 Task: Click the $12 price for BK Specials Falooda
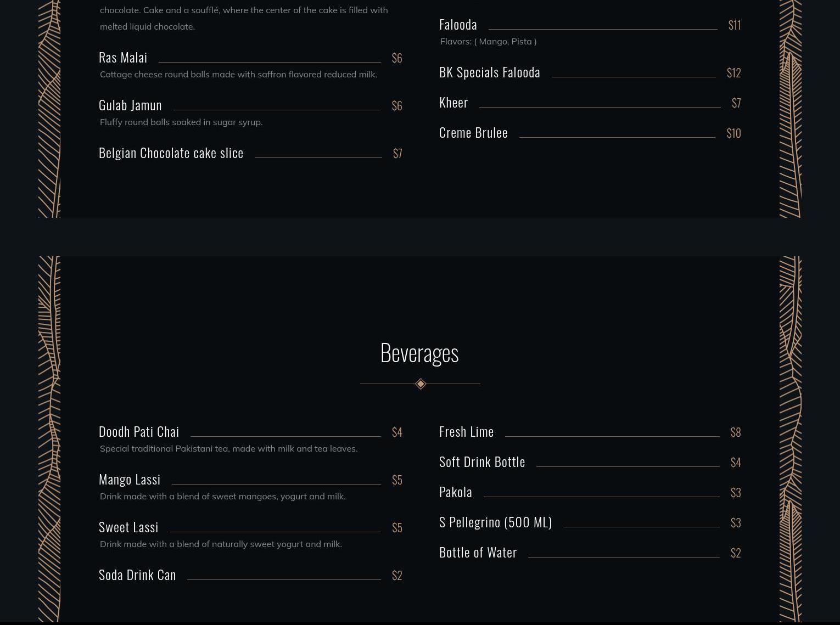pyautogui.click(x=733, y=73)
